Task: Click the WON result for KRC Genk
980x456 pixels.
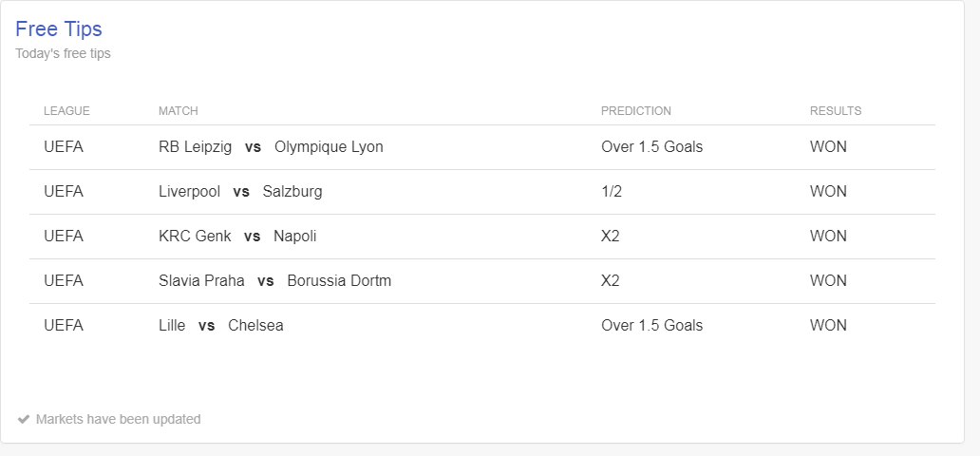Action: [x=828, y=236]
